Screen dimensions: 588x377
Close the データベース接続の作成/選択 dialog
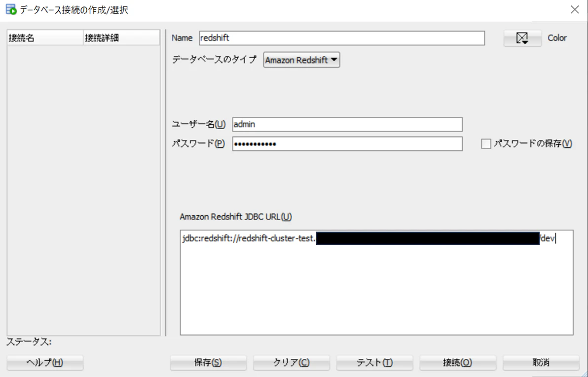[575, 10]
